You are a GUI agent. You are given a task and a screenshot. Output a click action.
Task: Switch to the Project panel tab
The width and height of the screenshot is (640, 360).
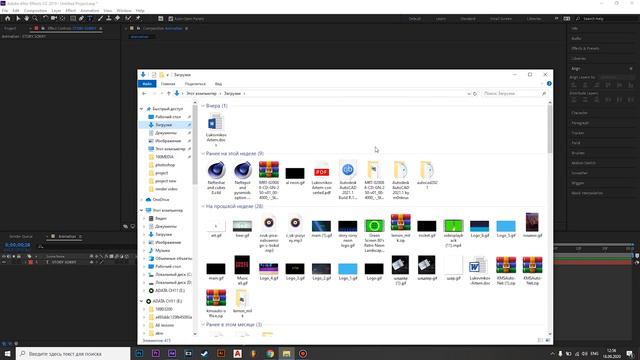[x=10, y=29]
